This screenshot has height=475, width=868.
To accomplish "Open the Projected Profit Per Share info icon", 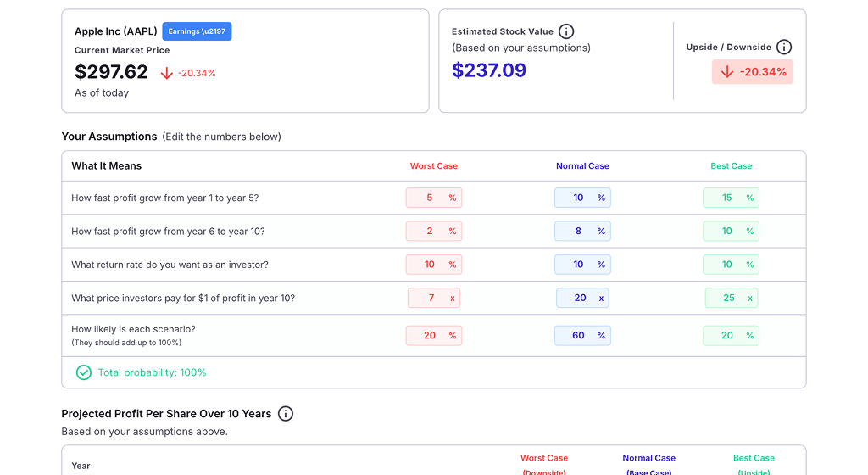I will pos(286,414).
